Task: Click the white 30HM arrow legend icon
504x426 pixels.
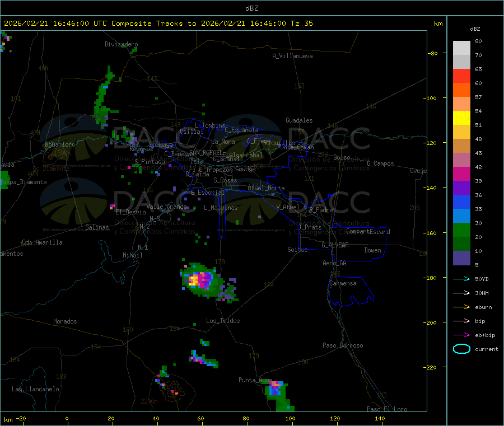Action: (x=461, y=293)
